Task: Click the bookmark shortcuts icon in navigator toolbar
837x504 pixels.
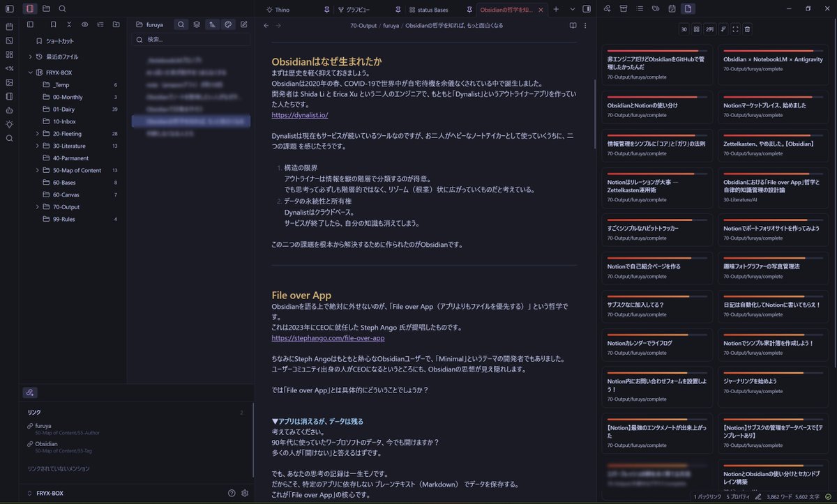Action: [53, 24]
